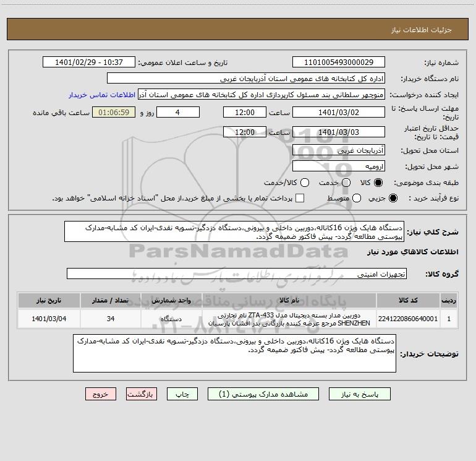Screen dimensions: 476x461
Task: Click the need date cell 1401/03/04
Action: [x=49, y=319]
